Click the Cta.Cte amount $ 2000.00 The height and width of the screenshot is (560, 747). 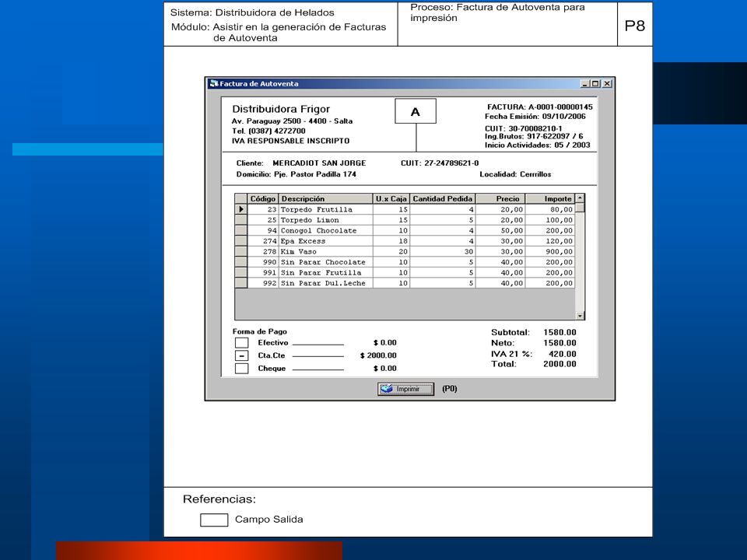(378, 355)
